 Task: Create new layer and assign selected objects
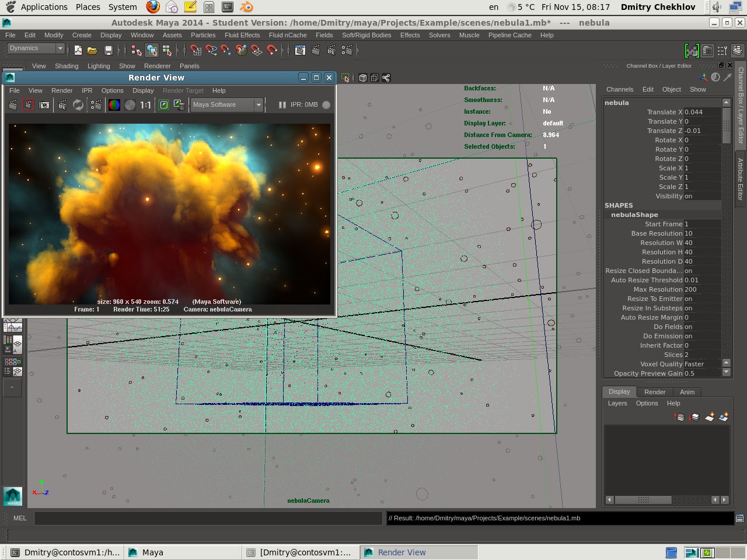724,417
